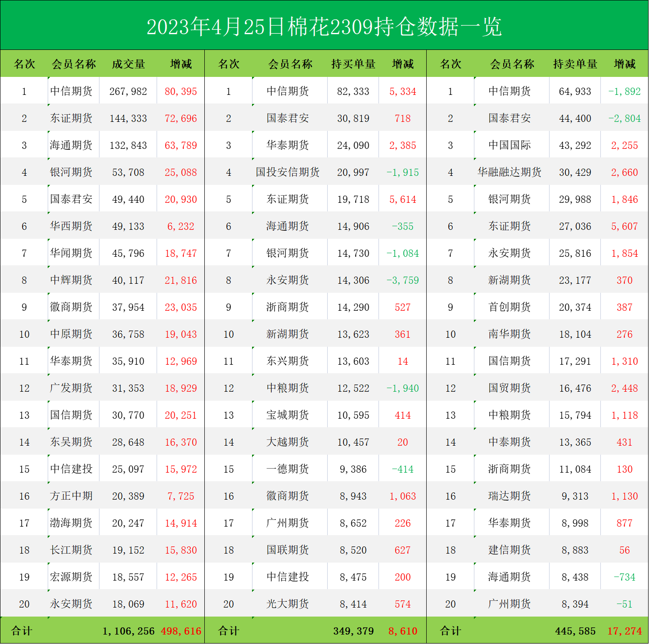Select total change 498,616
The image size is (649, 644).
coord(181,631)
